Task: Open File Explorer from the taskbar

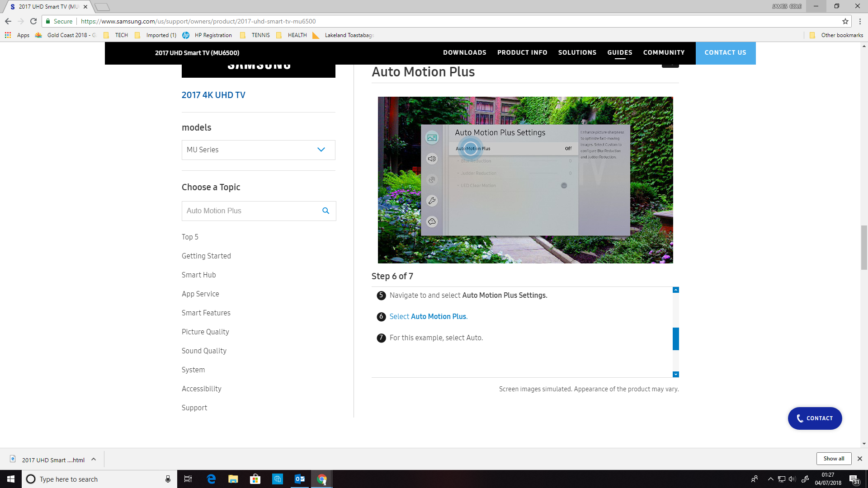Action: [x=233, y=479]
